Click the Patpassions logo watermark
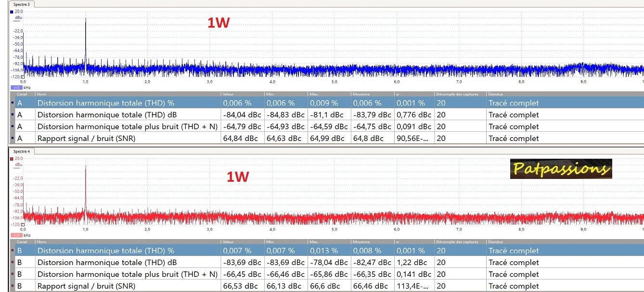 click(x=561, y=169)
